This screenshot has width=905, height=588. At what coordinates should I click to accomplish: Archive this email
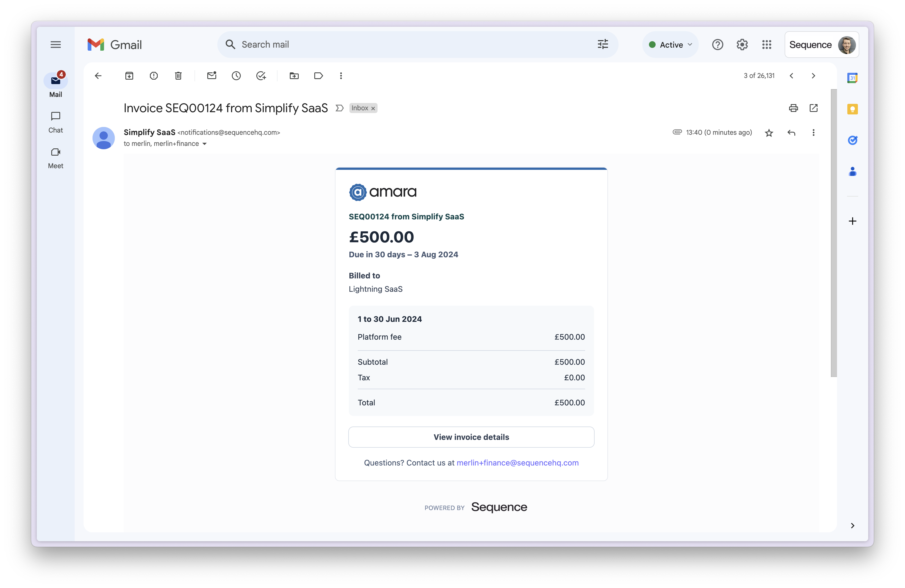(x=129, y=76)
